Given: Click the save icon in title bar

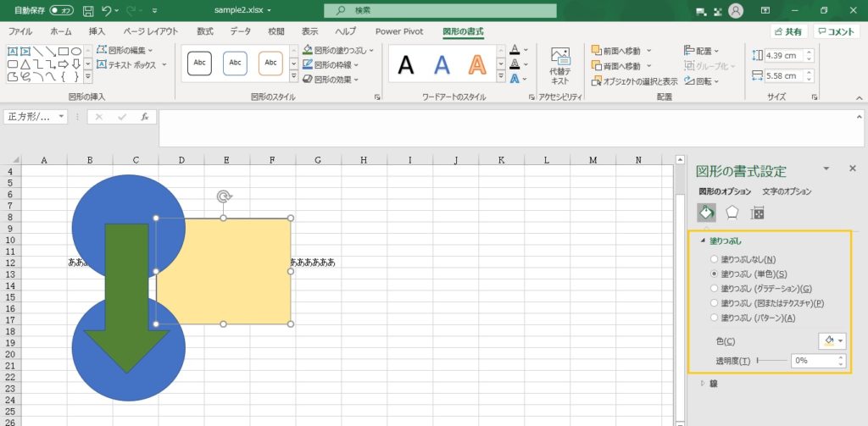Looking at the screenshot, I should (89, 11).
